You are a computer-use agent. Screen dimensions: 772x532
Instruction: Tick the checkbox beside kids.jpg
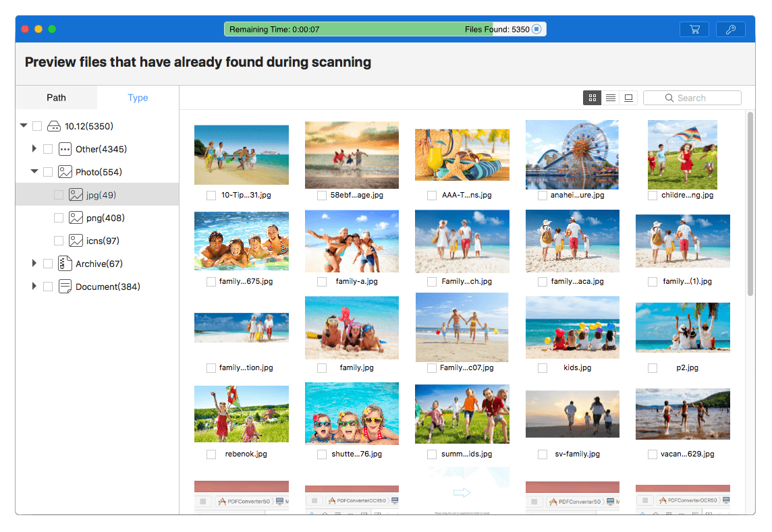[x=543, y=368]
